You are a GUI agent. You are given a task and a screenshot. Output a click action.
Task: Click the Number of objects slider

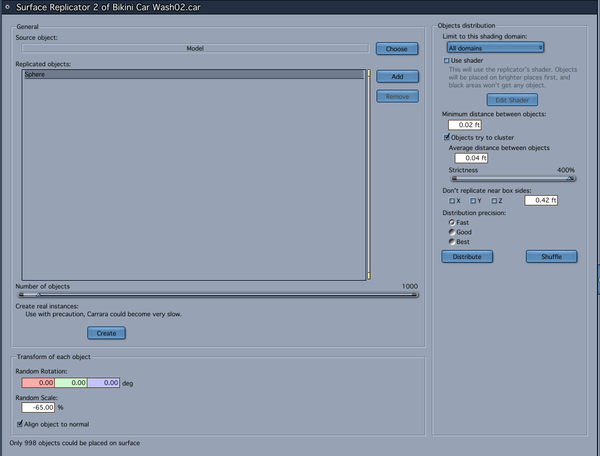tap(218, 295)
